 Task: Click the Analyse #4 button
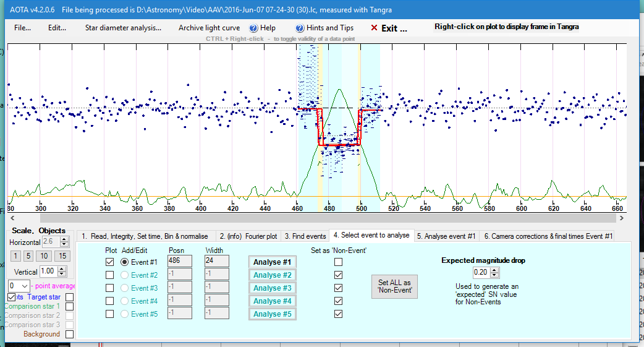coord(273,301)
